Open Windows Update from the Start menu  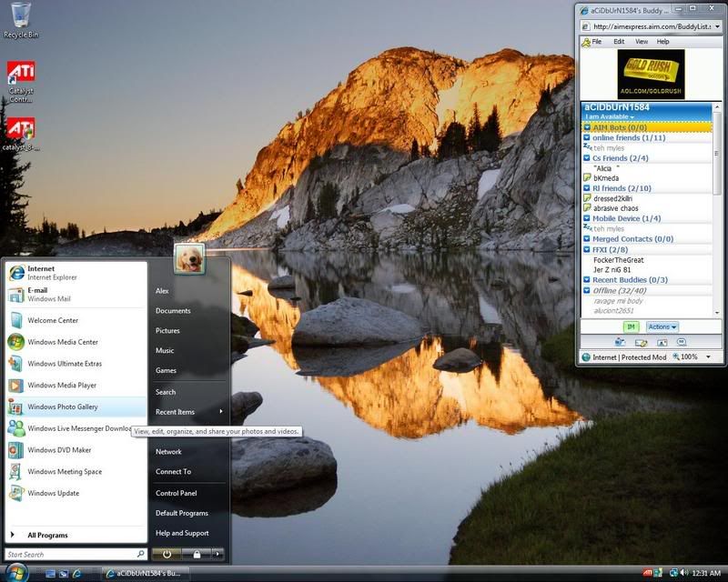click(x=76, y=493)
